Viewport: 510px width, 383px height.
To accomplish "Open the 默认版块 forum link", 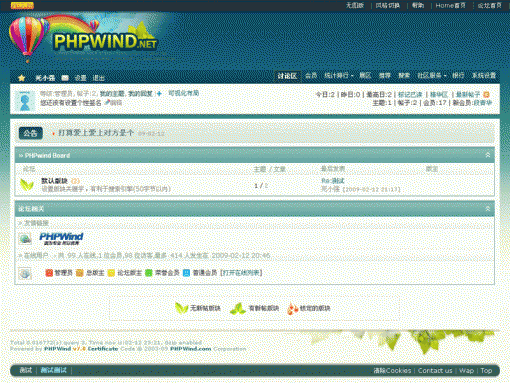I will [x=54, y=181].
